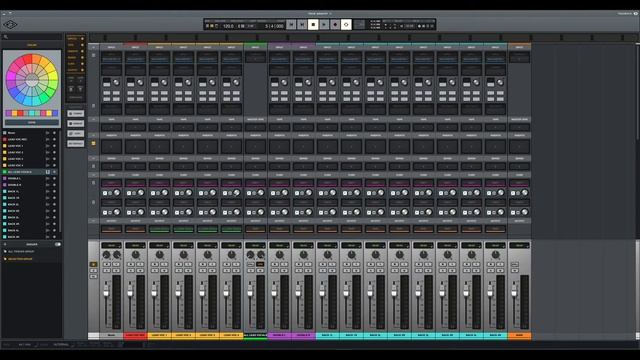640x360 pixels.
Task: Click the third view button below the yellow list
Action: point(76,133)
